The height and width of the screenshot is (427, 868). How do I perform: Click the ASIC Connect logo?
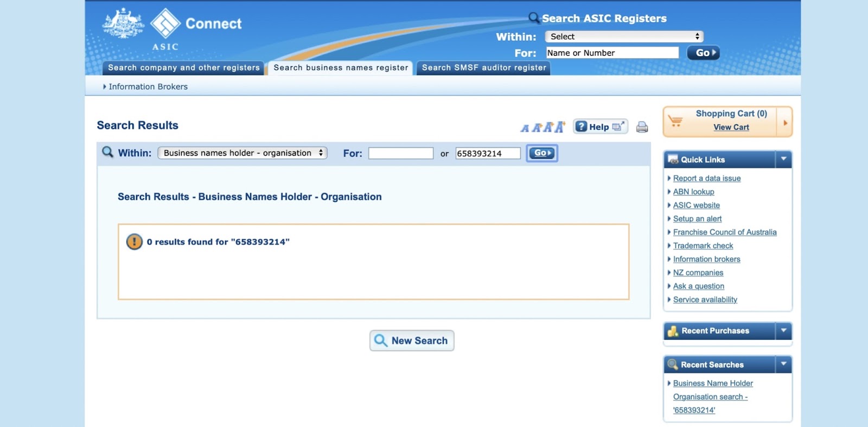pyautogui.click(x=172, y=29)
